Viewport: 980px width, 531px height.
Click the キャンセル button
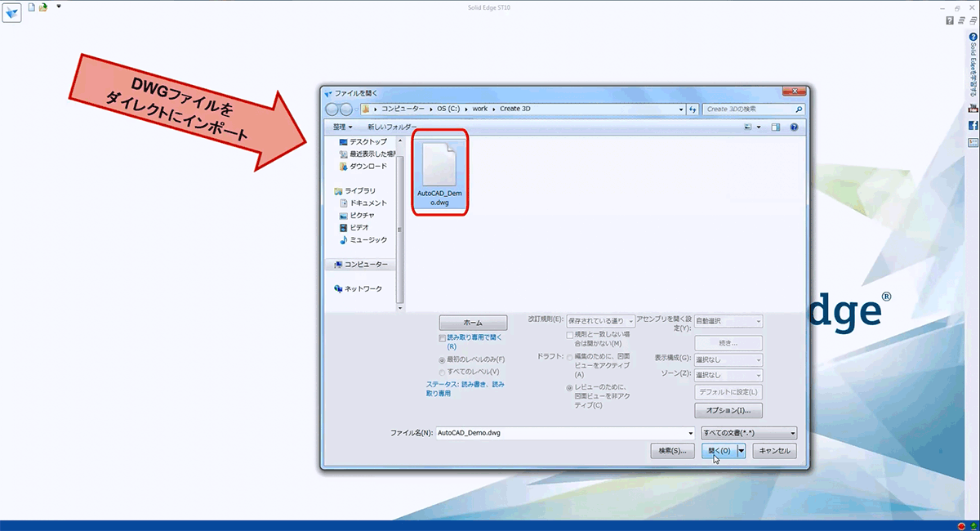(773, 451)
